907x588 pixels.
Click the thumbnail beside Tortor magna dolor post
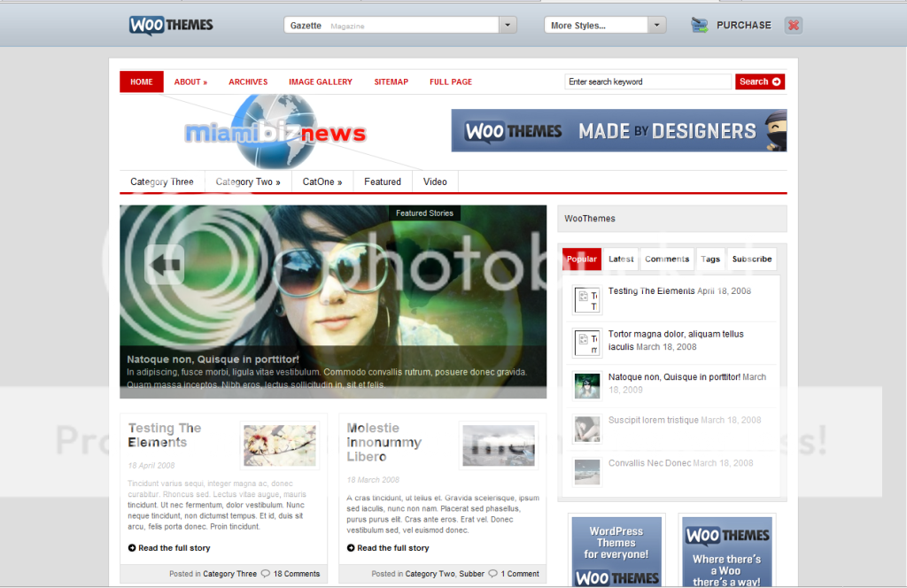[x=587, y=343]
